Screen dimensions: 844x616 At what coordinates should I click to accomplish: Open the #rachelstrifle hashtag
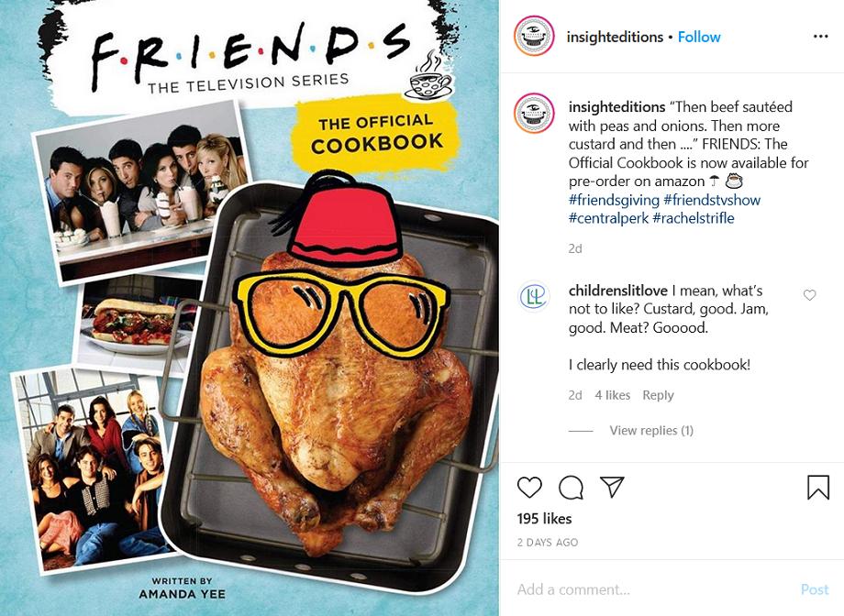pyautogui.click(x=694, y=218)
